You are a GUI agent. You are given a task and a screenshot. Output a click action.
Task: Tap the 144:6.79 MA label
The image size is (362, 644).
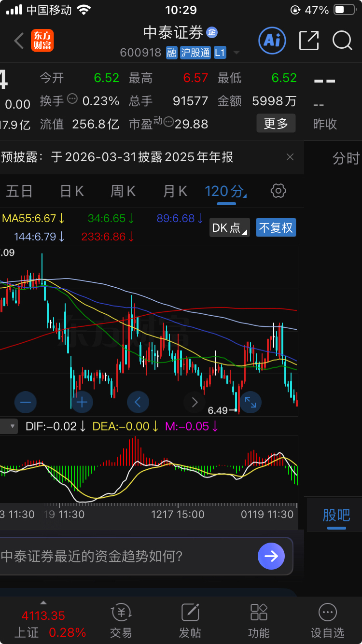(x=40, y=237)
